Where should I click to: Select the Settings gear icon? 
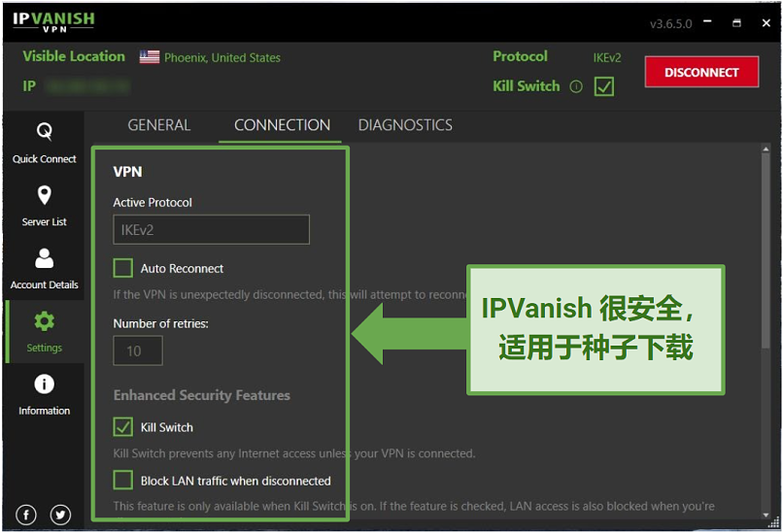pyautogui.click(x=45, y=321)
